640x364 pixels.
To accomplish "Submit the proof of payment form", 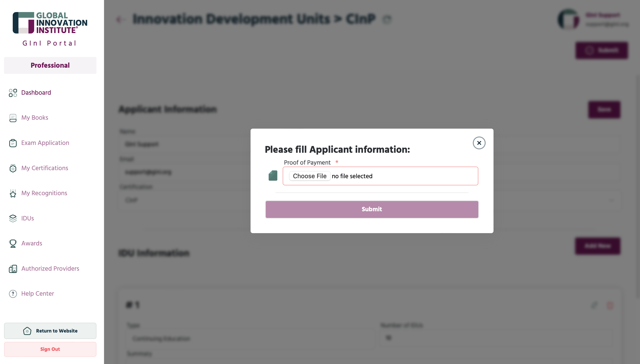I will 372,209.
